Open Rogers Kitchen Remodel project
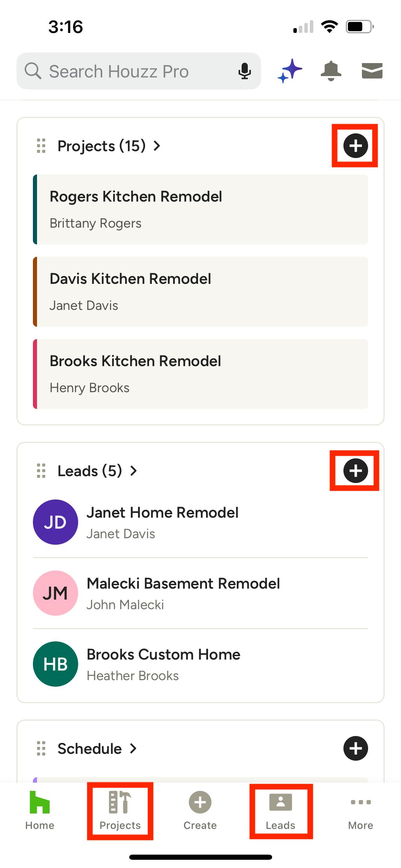Screen dimensions: 401x868 tap(200, 209)
